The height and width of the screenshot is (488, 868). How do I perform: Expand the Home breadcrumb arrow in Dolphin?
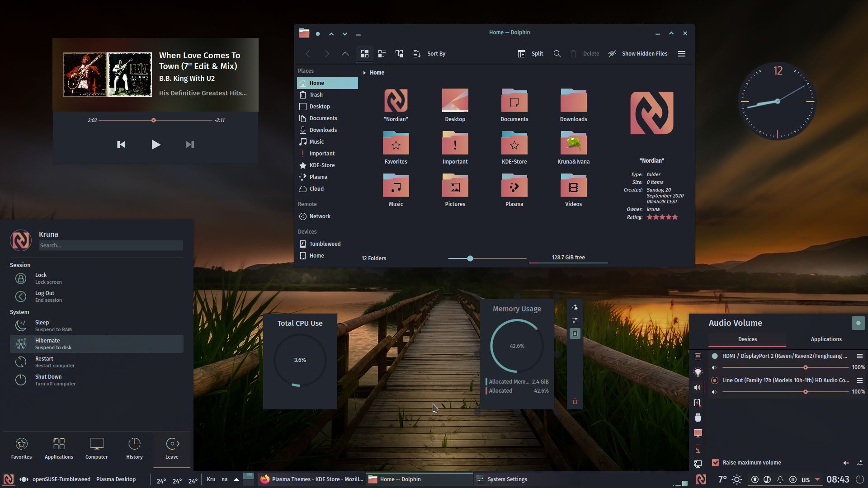tap(364, 72)
